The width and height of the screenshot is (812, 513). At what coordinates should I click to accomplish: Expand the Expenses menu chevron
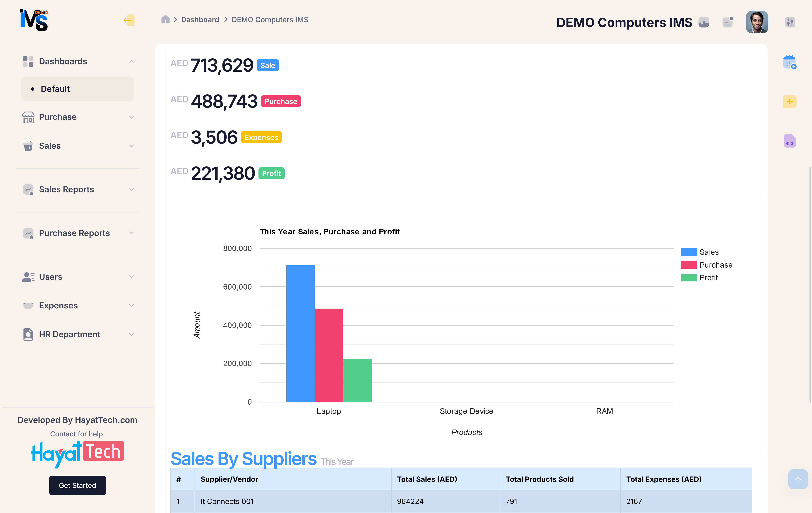click(x=131, y=305)
